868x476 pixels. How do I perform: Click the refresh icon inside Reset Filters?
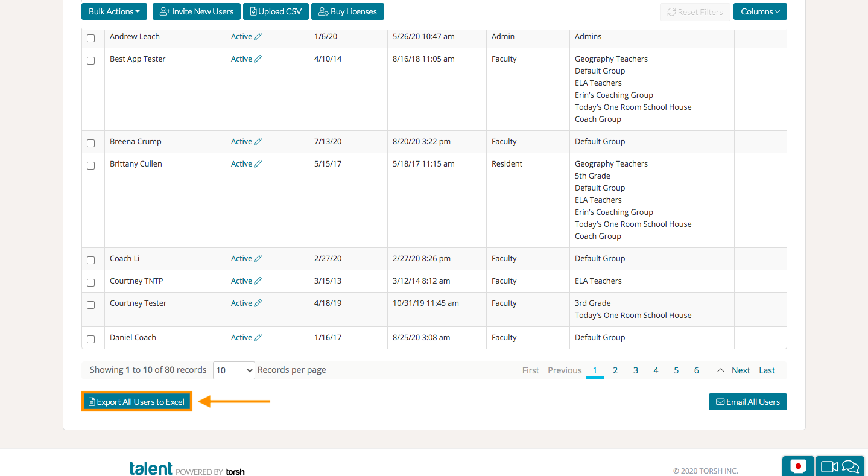point(671,11)
